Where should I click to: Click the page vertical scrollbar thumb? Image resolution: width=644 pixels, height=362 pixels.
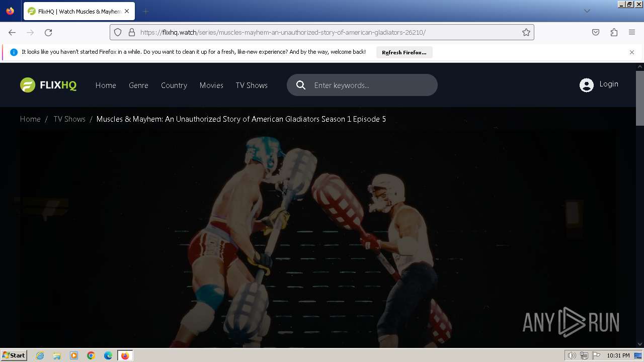(x=640, y=98)
